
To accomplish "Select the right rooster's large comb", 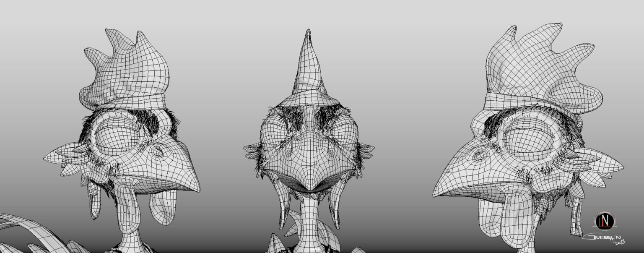I will tap(541, 67).
